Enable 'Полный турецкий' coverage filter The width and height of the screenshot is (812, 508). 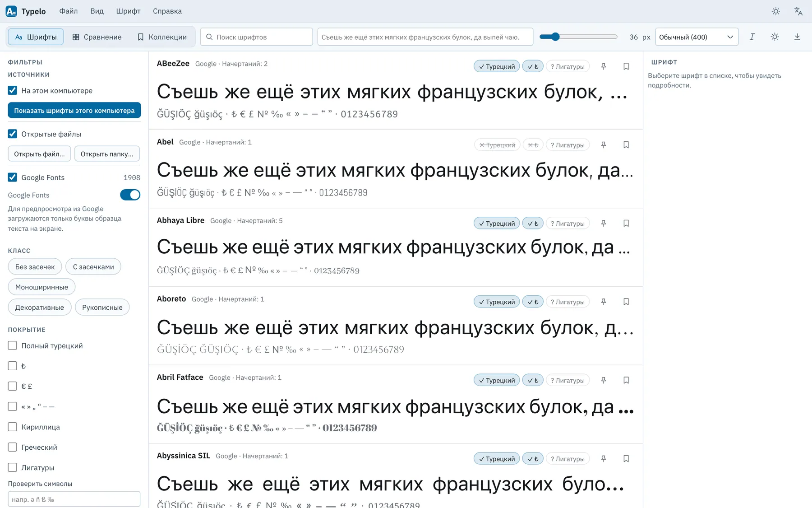(13, 346)
